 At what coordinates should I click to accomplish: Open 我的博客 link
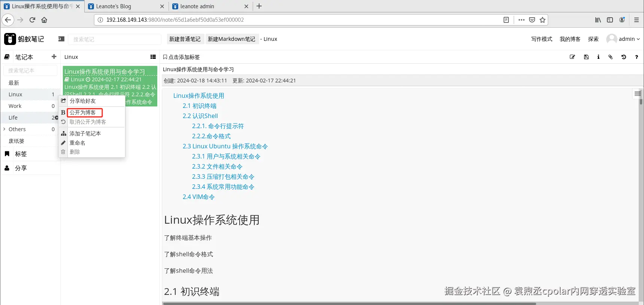tap(570, 39)
